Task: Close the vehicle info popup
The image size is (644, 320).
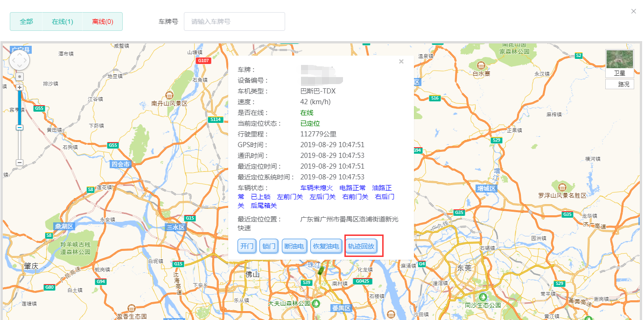Action: (x=401, y=61)
